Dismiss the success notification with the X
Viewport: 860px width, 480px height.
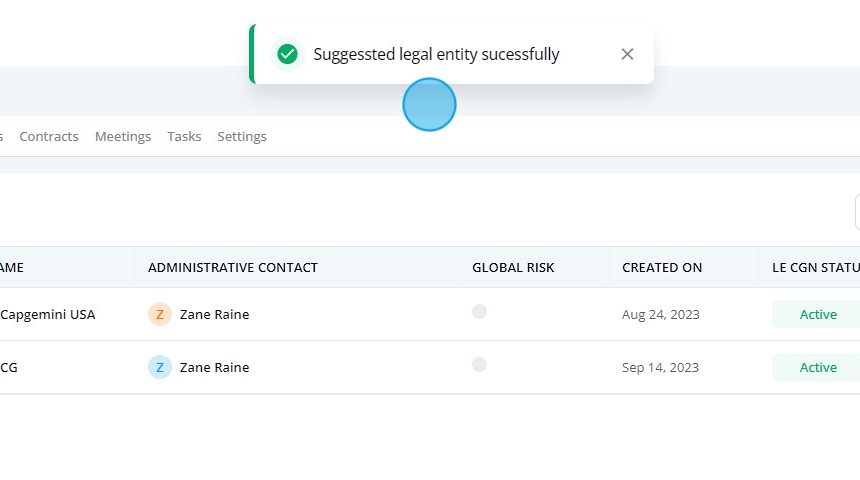click(x=627, y=54)
